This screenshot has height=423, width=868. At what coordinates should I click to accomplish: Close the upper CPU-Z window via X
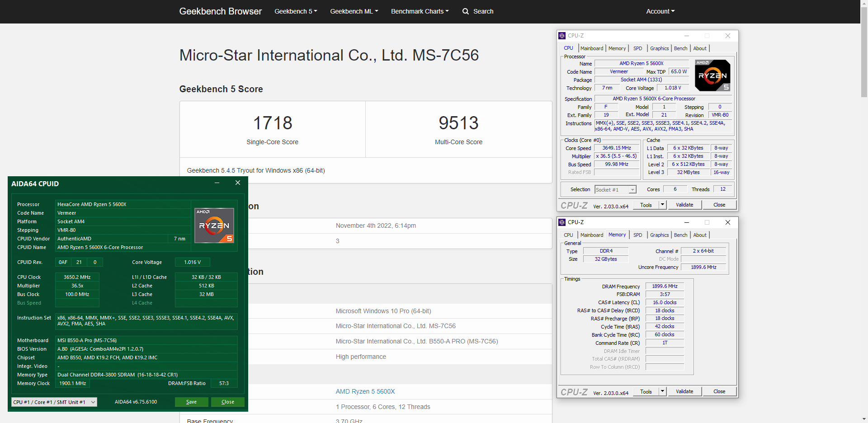(x=728, y=36)
